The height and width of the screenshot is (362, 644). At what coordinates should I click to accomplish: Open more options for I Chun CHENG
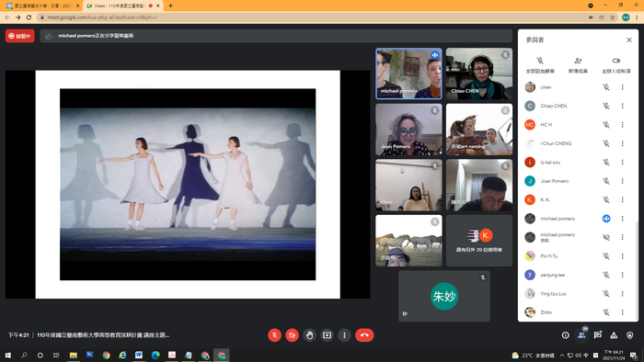[x=622, y=143]
